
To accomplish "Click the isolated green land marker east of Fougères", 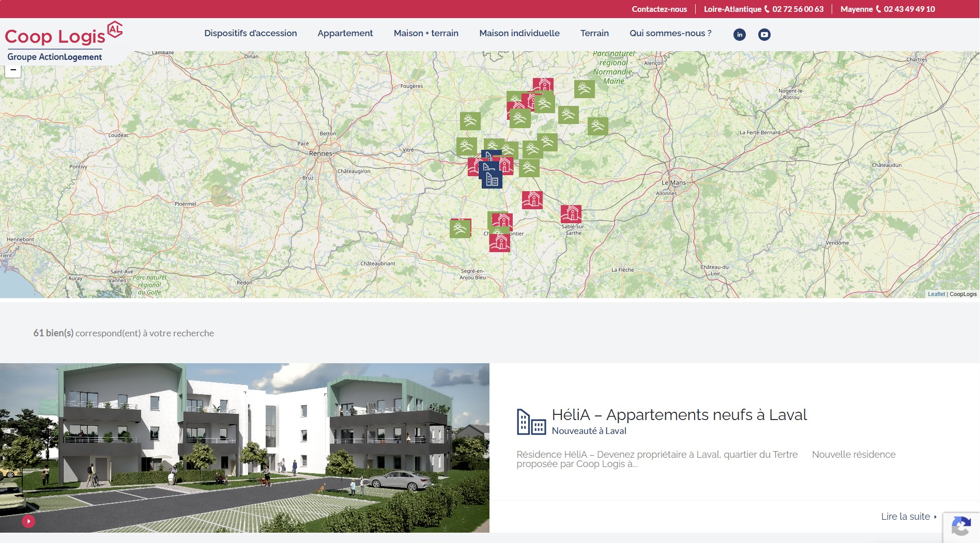I will click(470, 121).
